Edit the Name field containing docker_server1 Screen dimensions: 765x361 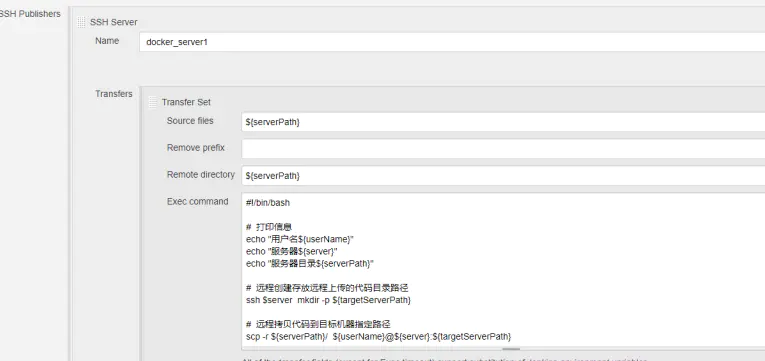[452, 42]
